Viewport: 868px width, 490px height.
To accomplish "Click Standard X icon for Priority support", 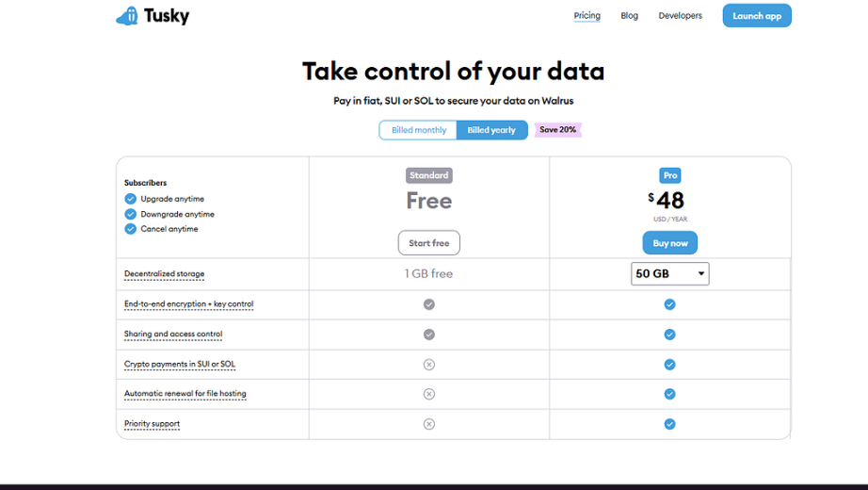I will 429,424.
